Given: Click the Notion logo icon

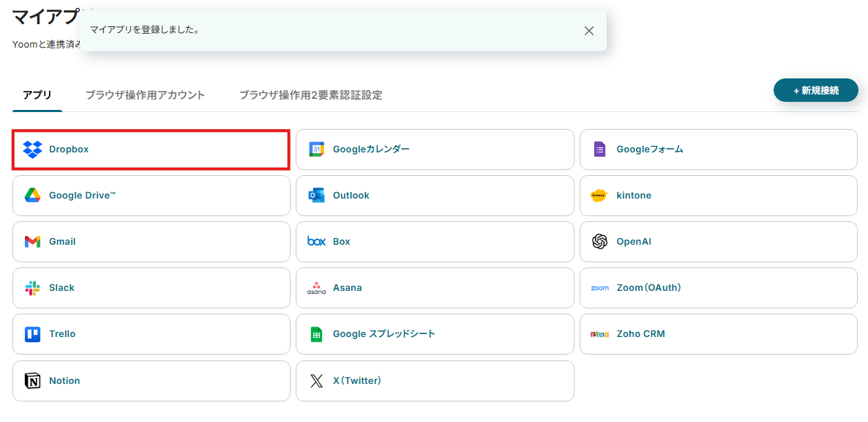Looking at the screenshot, I should point(32,381).
